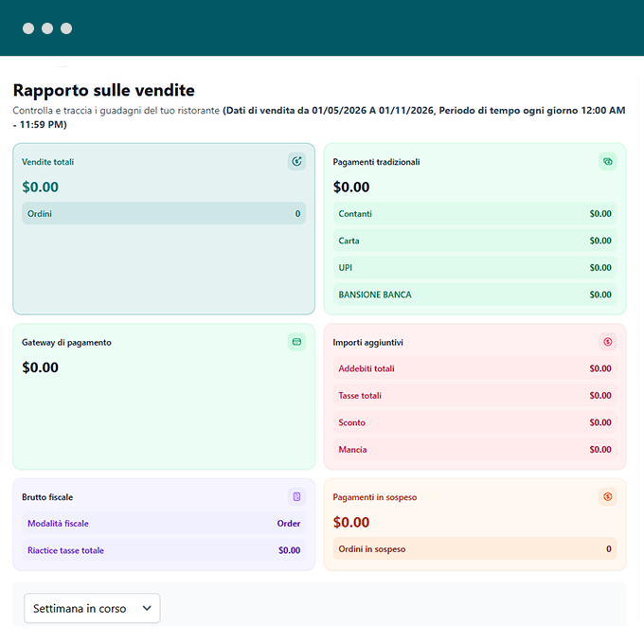Image resolution: width=644 pixels, height=644 pixels.
Task: Click the Pagamenti tradizionali cash icon
Action: pyautogui.click(x=607, y=162)
